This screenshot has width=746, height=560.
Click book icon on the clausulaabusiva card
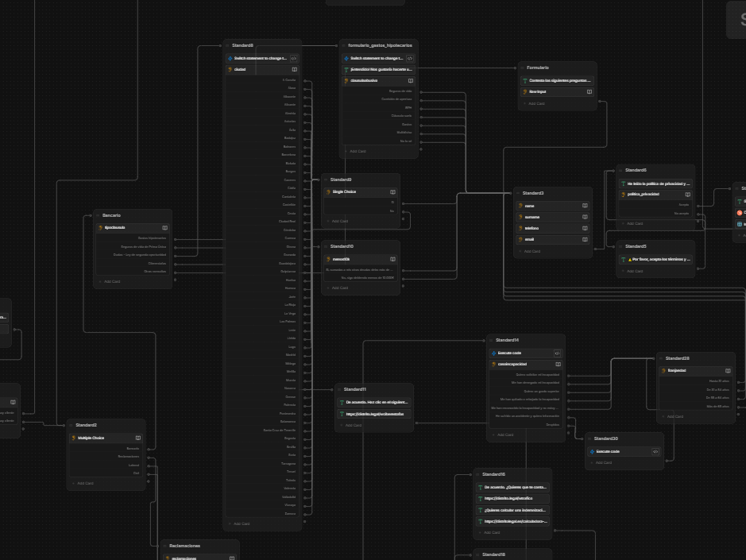pyautogui.click(x=410, y=80)
